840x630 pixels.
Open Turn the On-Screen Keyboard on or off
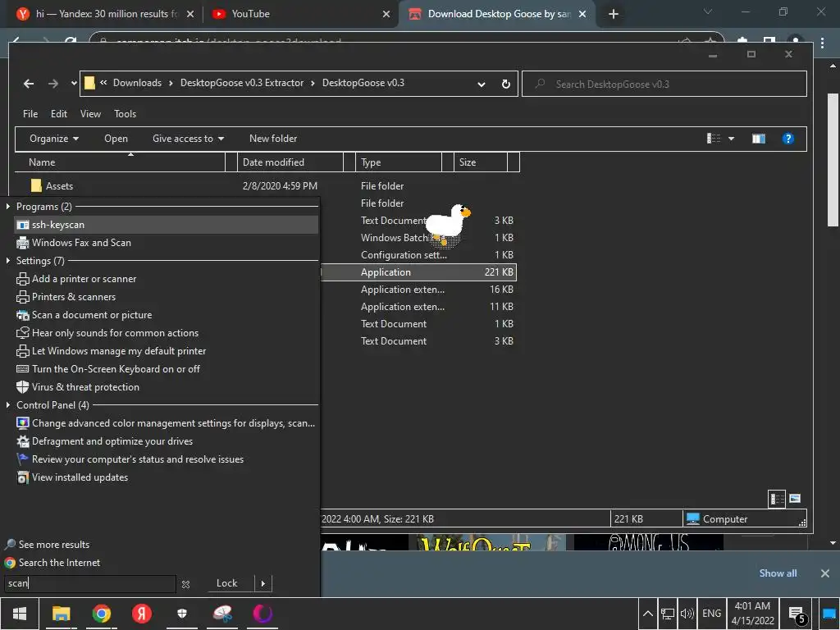108,369
